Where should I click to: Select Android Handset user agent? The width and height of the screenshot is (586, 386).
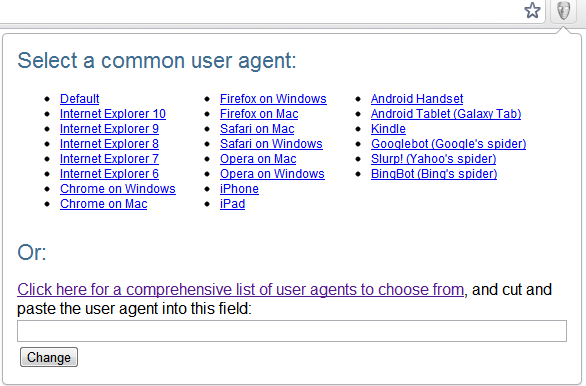click(x=417, y=99)
